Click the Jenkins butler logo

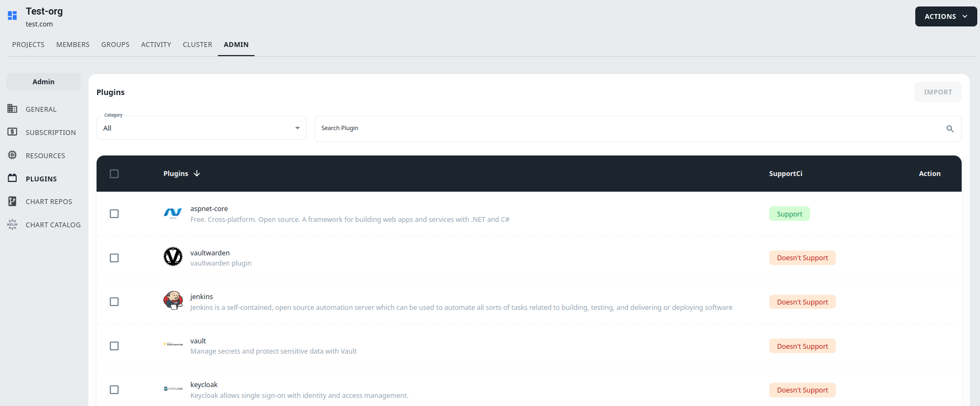click(173, 300)
